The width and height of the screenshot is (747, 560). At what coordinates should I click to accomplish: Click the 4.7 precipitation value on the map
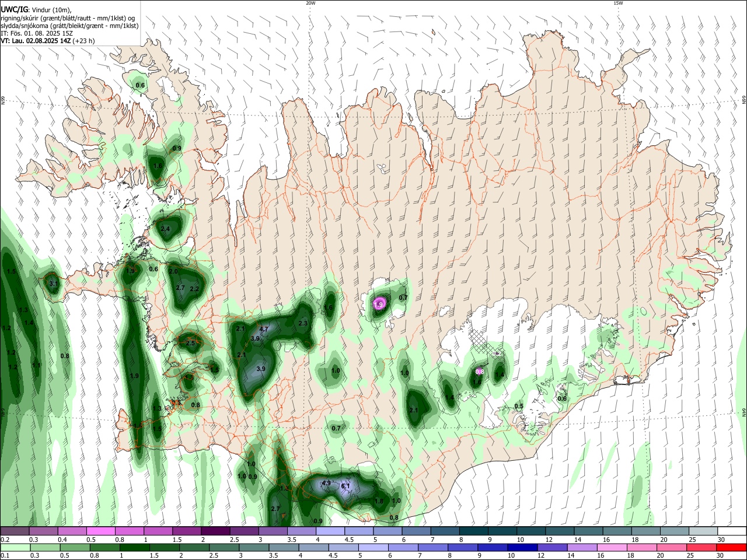264,330
